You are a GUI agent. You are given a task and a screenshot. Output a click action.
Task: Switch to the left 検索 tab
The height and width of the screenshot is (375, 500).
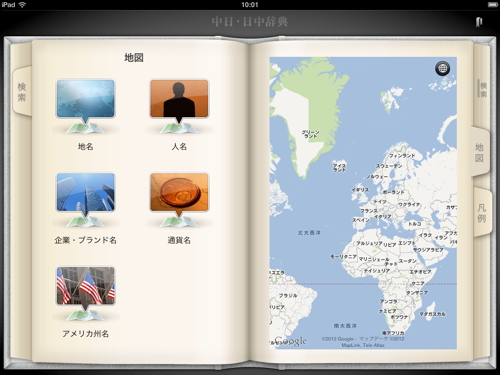22,91
